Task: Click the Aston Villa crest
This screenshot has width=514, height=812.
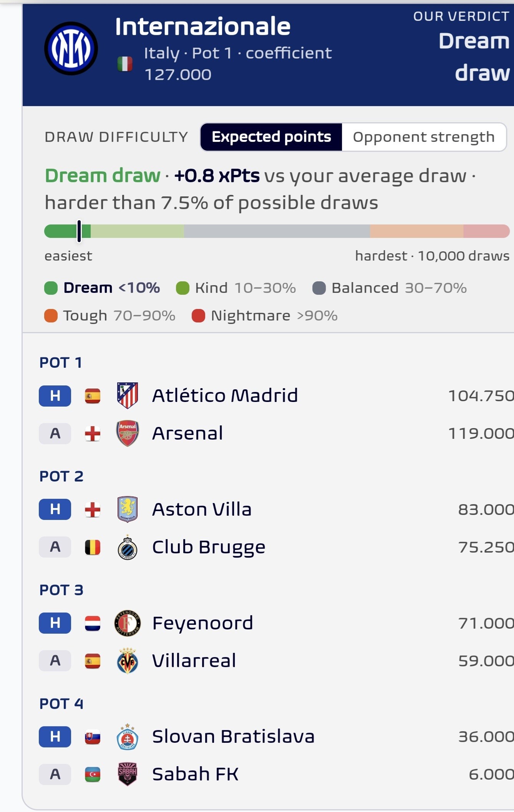Action: pos(128,509)
